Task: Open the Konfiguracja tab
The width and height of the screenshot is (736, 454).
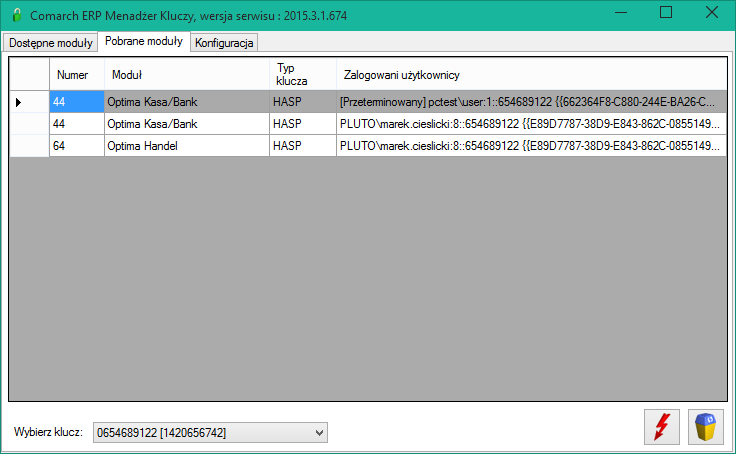Action: [224, 43]
